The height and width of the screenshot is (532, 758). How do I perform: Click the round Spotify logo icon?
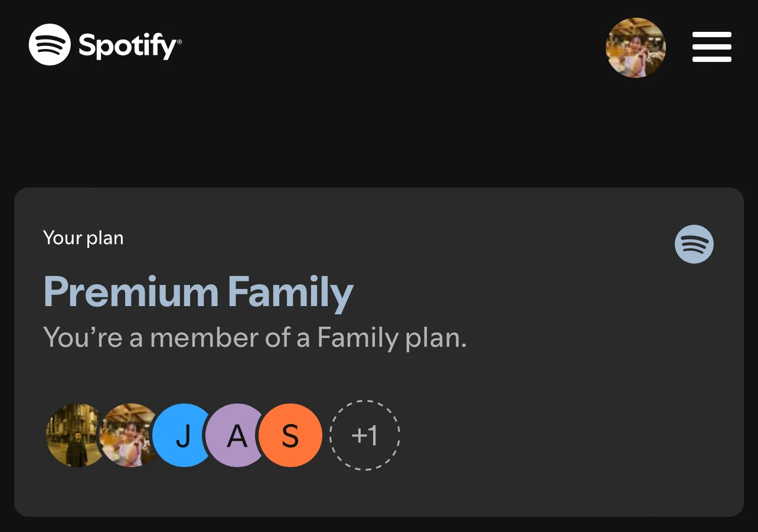(x=50, y=45)
